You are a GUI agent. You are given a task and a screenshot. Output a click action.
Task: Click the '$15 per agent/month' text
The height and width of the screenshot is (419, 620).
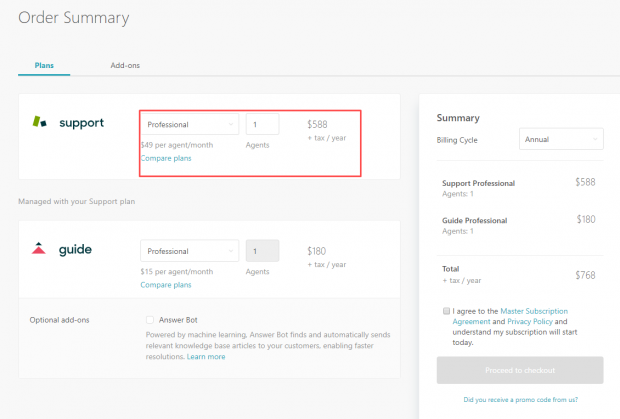(177, 272)
